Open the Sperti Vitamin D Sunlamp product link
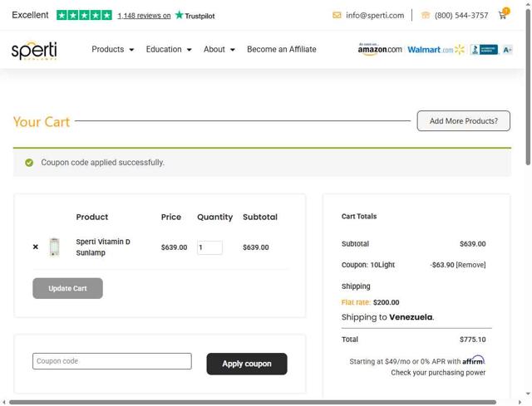Screen dimensions: 532x406 [103, 247]
